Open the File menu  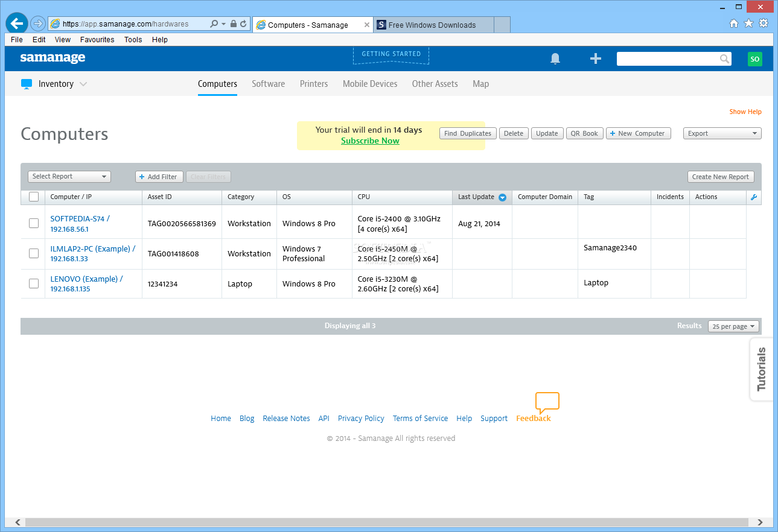(17, 40)
